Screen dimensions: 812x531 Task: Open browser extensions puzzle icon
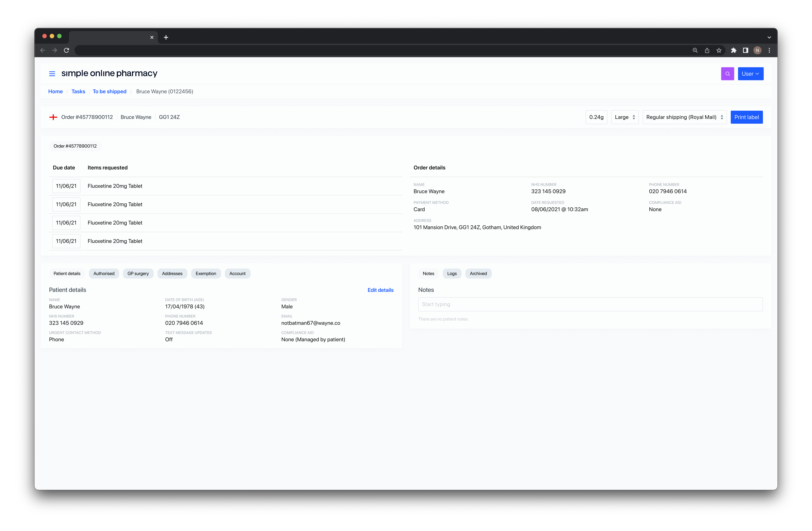click(x=733, y=51)
